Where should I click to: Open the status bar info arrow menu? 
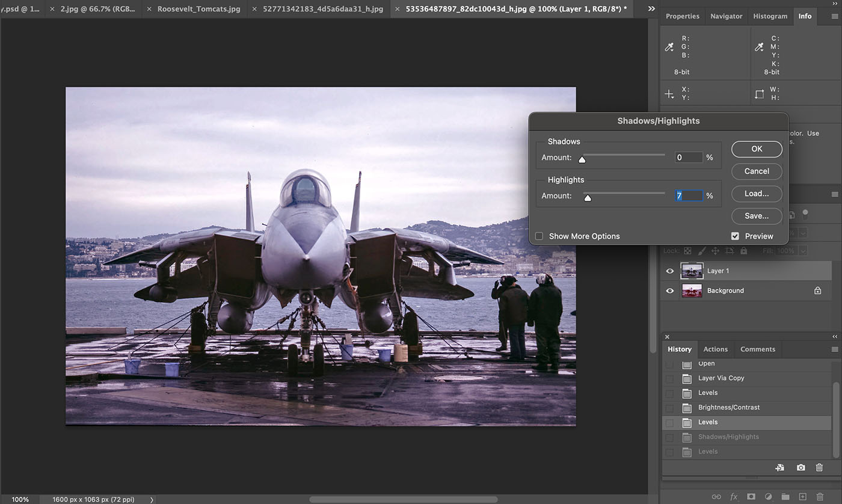point(152,500)
